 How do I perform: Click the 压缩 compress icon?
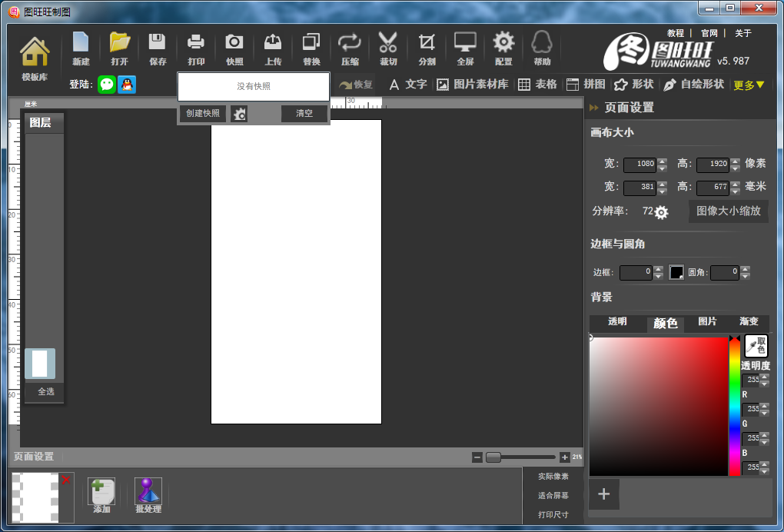[350, 49]
